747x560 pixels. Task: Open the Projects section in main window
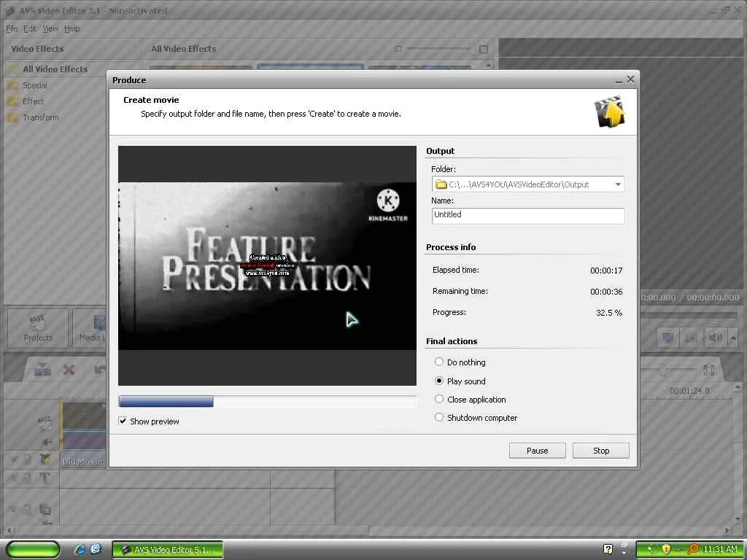coord(38,328)
